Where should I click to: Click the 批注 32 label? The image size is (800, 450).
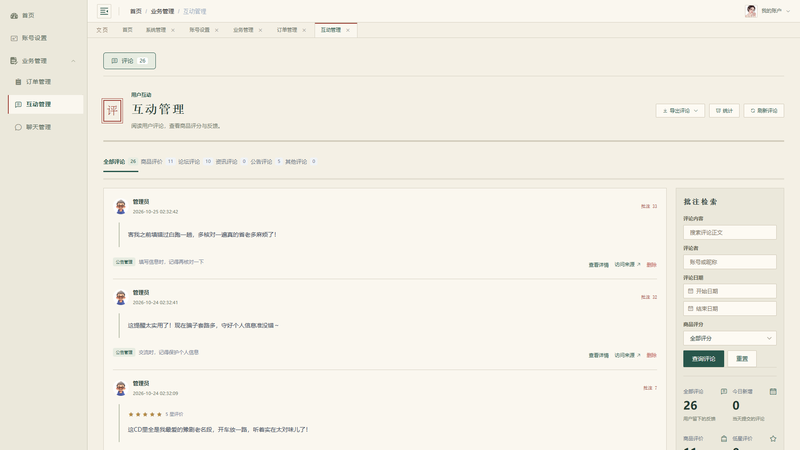click(649, 297)
